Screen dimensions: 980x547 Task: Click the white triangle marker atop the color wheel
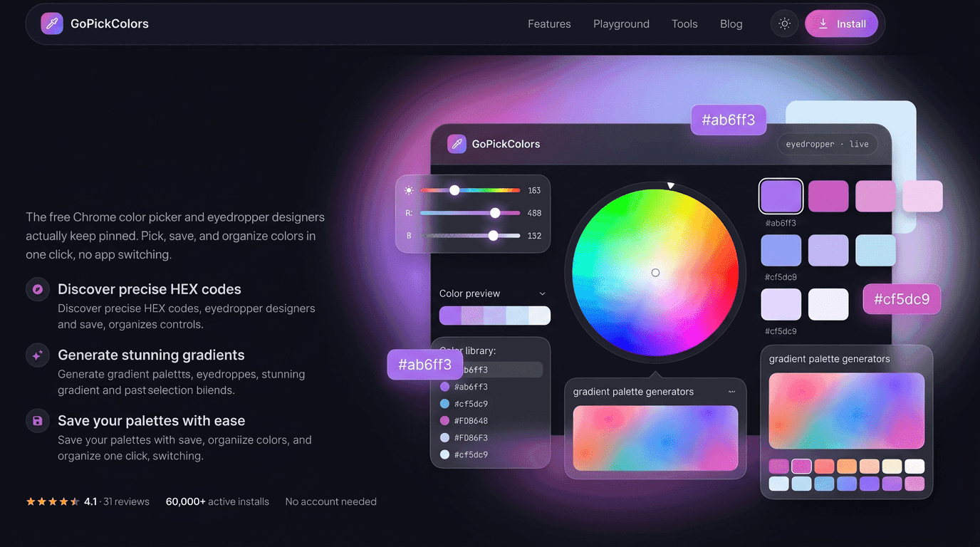tap(670, 186)
